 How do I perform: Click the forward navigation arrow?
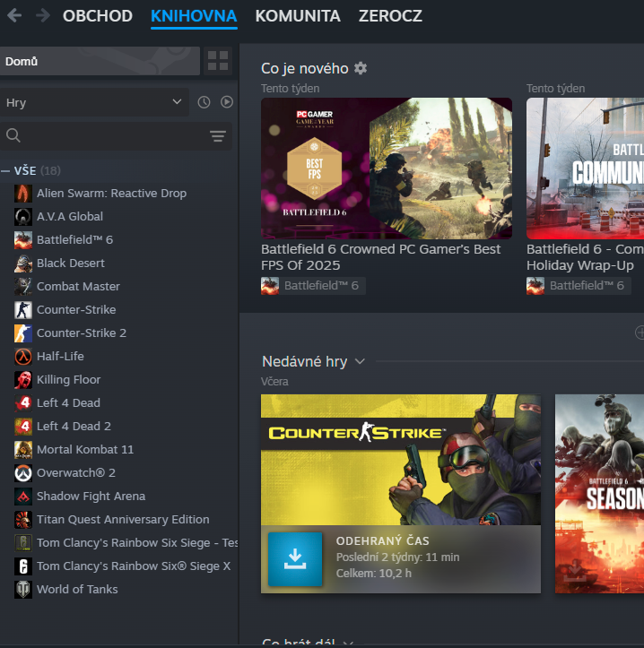41,15
